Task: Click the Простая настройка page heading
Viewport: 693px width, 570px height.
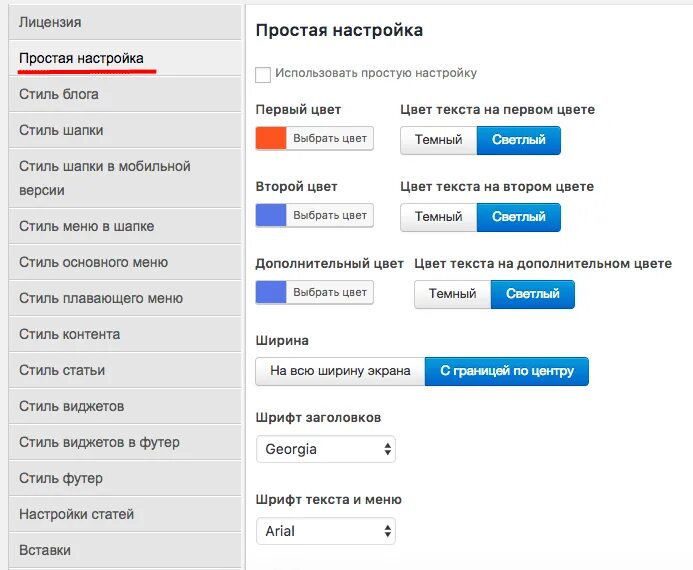Action: pos(339,30)
